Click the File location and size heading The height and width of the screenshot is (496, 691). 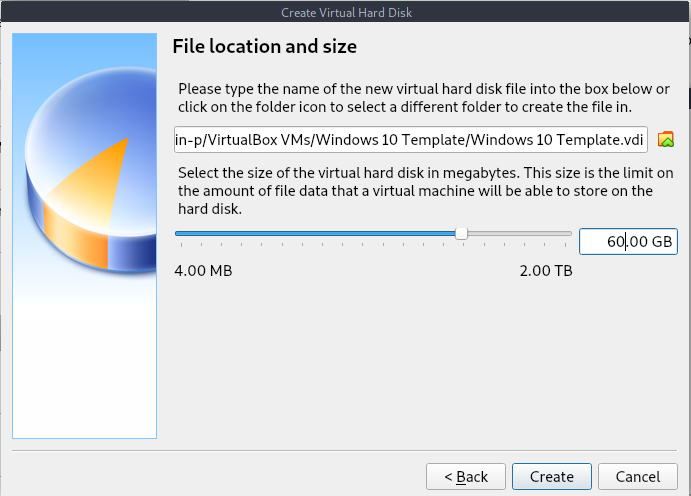coord(264,46)
